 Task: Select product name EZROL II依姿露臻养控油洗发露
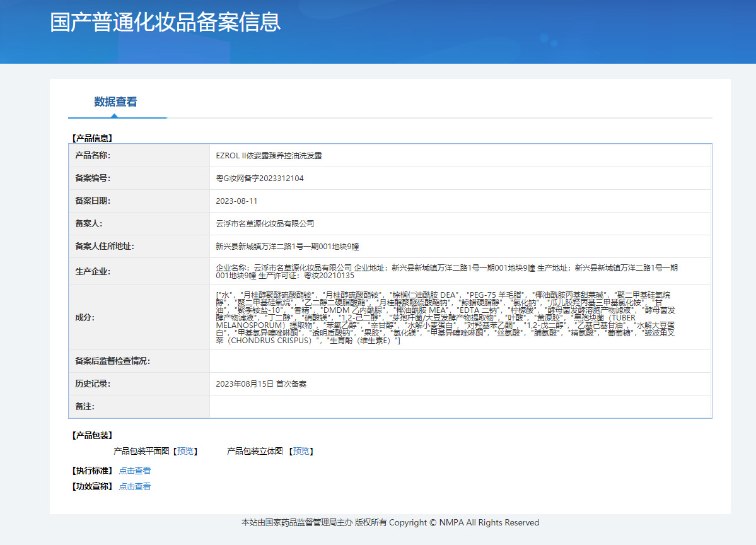coord(269,155)
